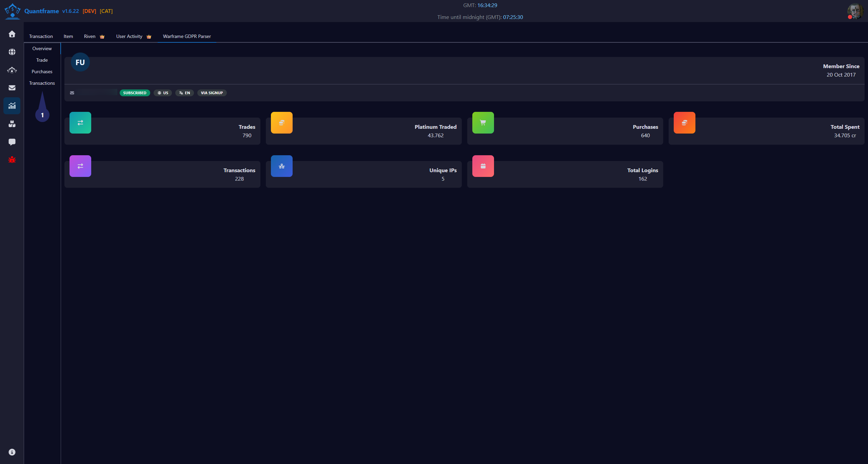The image size is (868, 464).
Task: Switch to the Transaction tab
Action: click(x=41, y=36)
